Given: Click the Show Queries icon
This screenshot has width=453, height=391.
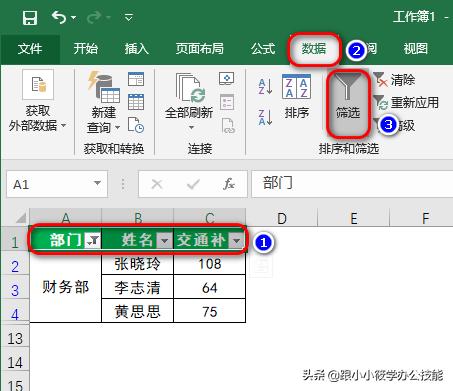Looking at the screenshot, I should click(x=136, y=79).
